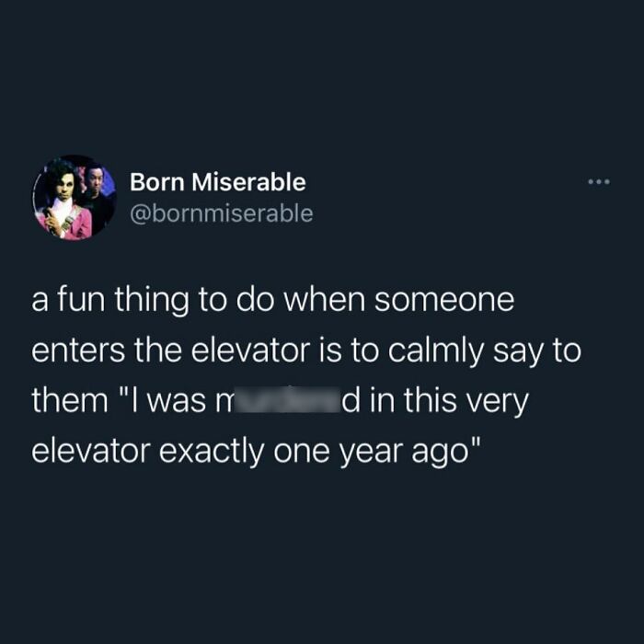
Task: Select the word "fun" in the tweet
Action: click(81, 299)
